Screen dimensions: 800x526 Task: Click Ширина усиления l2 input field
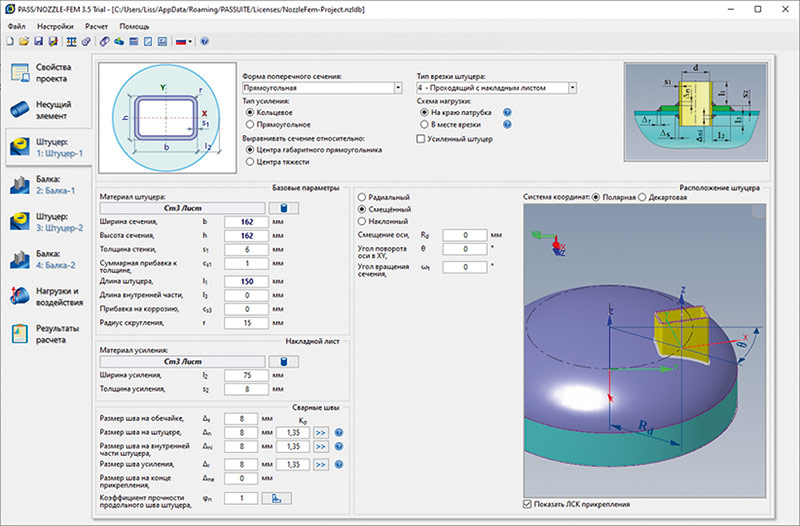pyautogui.click(x=246, y=375)
